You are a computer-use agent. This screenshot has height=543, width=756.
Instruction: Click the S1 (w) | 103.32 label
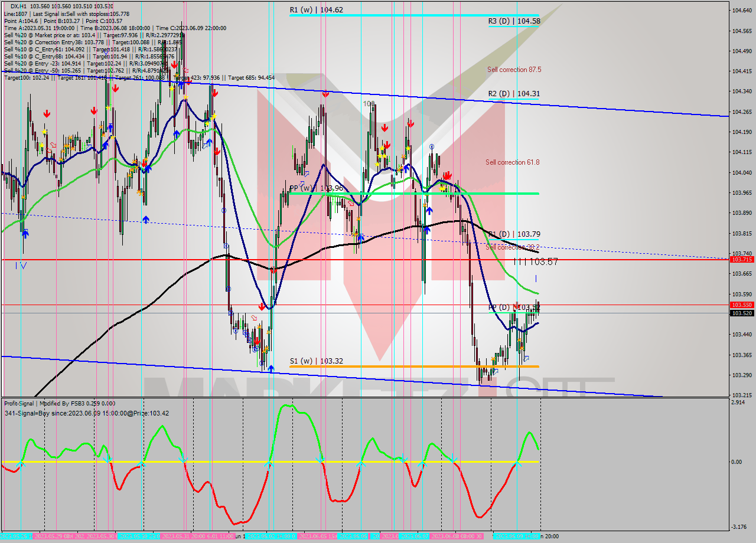point(316,361)
